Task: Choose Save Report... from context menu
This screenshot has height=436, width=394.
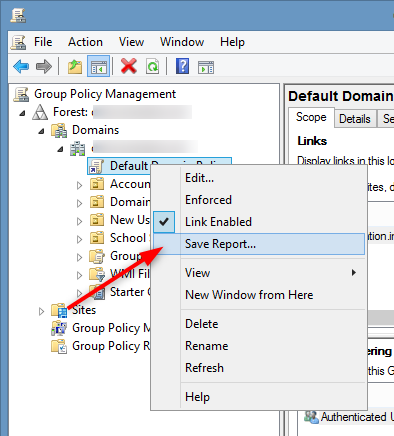Action: pos(259,244)
